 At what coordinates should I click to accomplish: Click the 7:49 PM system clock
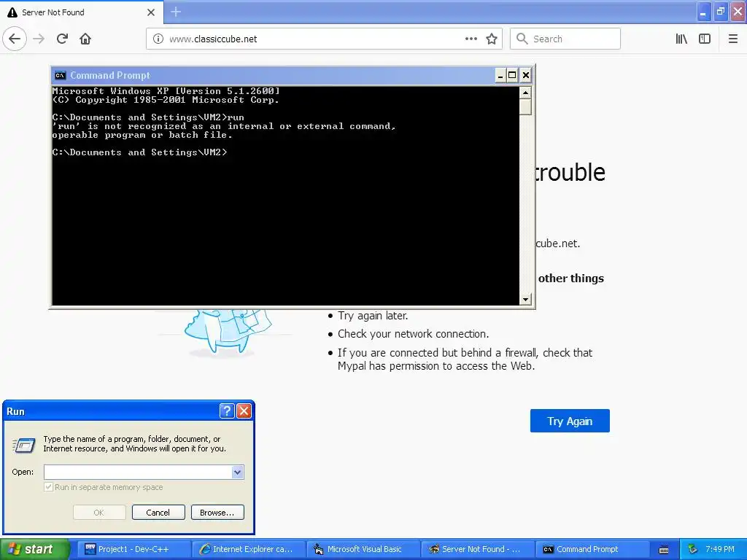(x=720, y=549)
